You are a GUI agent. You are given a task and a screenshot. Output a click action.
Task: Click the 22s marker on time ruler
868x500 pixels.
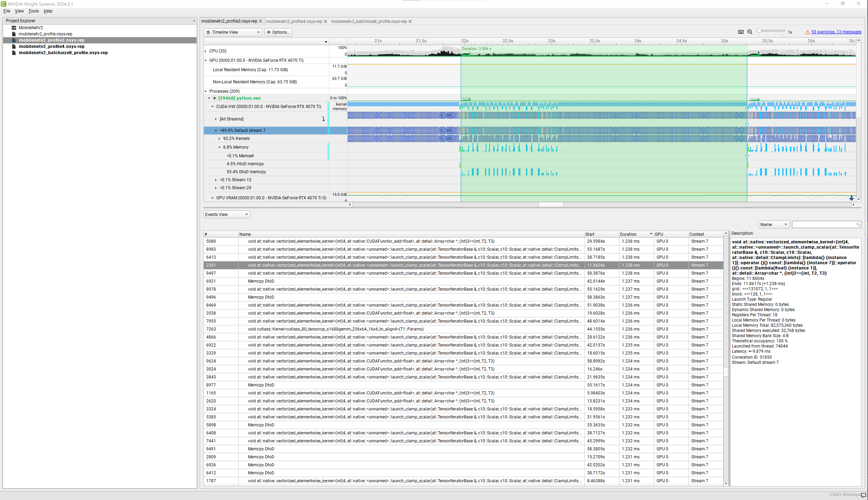click(x=465, y=41)
